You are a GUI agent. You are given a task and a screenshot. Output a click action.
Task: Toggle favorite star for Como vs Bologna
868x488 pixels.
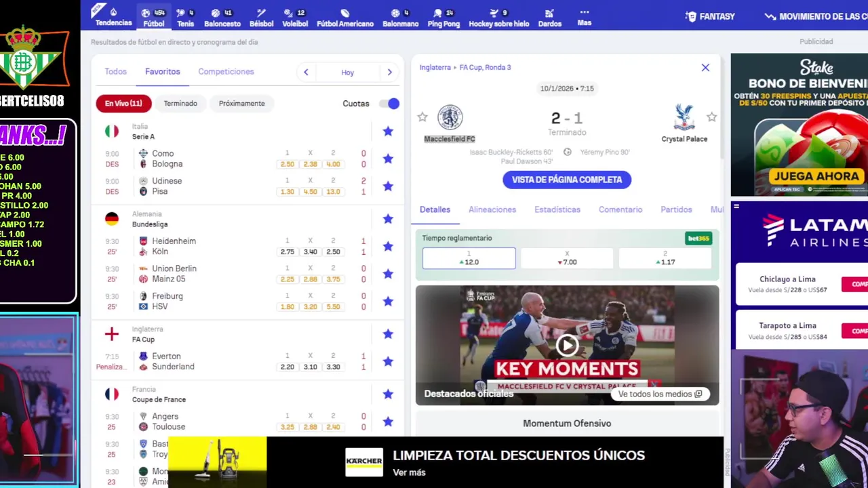[388, 159]
